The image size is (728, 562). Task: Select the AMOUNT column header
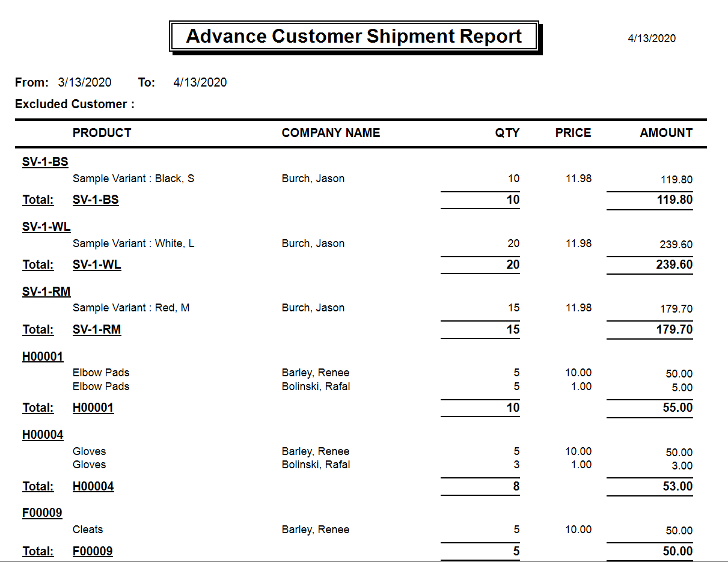pyautogui.click(x=666, y=133)
